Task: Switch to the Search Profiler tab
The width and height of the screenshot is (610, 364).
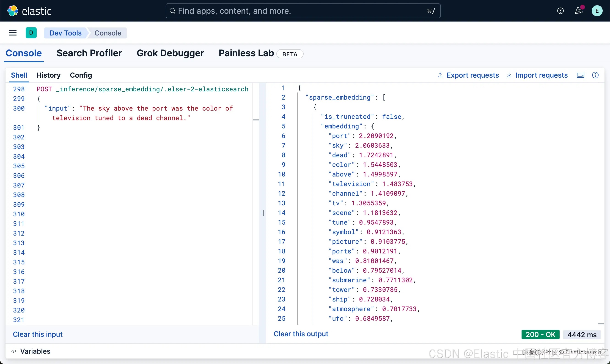Action: (89, 53)
